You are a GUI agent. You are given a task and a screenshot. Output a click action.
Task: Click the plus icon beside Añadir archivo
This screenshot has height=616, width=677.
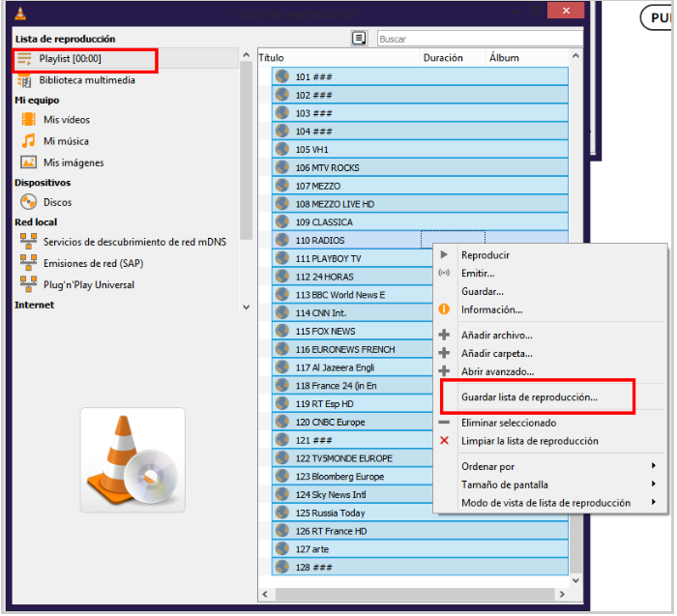click(x=444, y=335)
